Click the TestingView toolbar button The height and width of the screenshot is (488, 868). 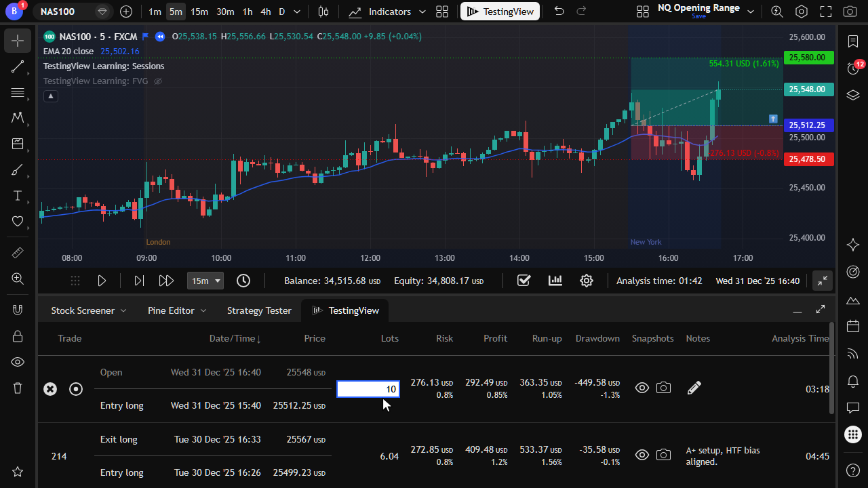click(x=500, y=12)
